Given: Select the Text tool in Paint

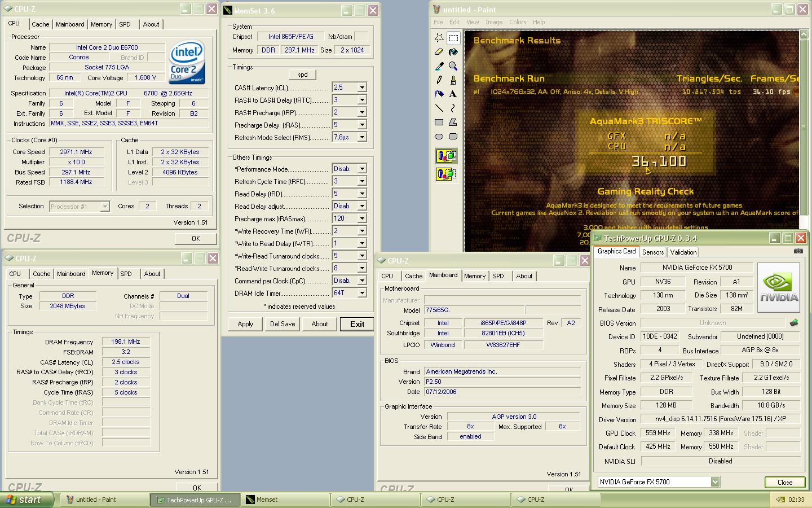Looking at the screenshot, I should pos(453,94).
